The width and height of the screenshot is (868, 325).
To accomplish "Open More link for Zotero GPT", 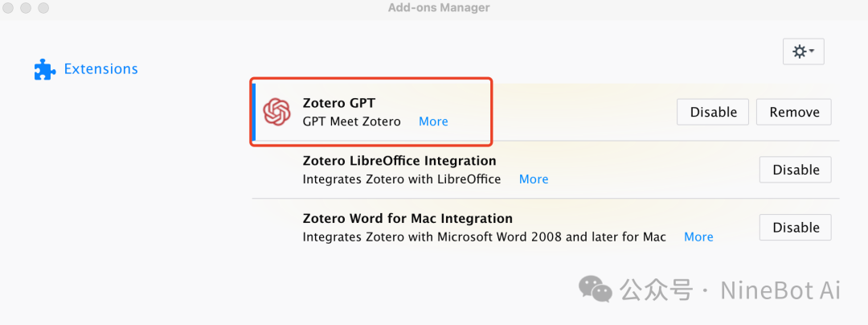I will [433, 121].
